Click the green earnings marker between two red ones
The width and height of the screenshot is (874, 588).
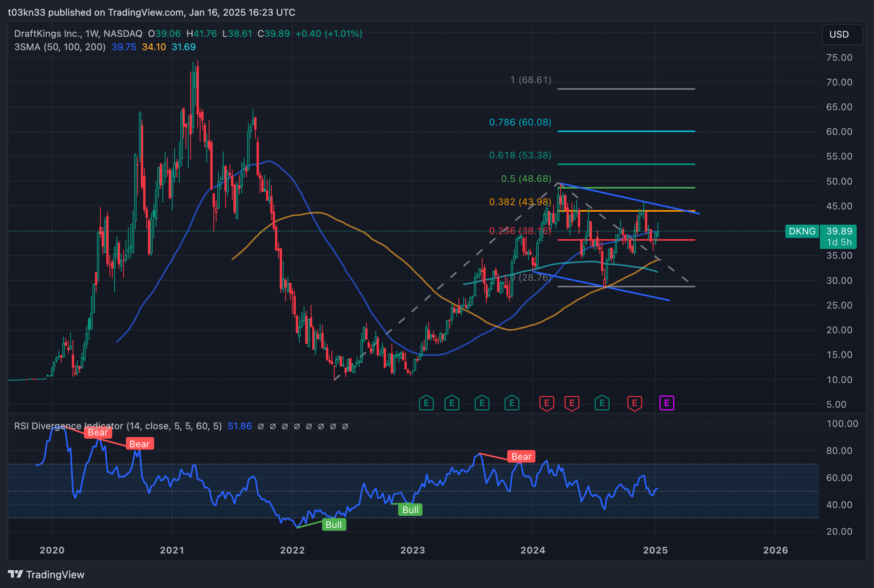coord(602,403)
